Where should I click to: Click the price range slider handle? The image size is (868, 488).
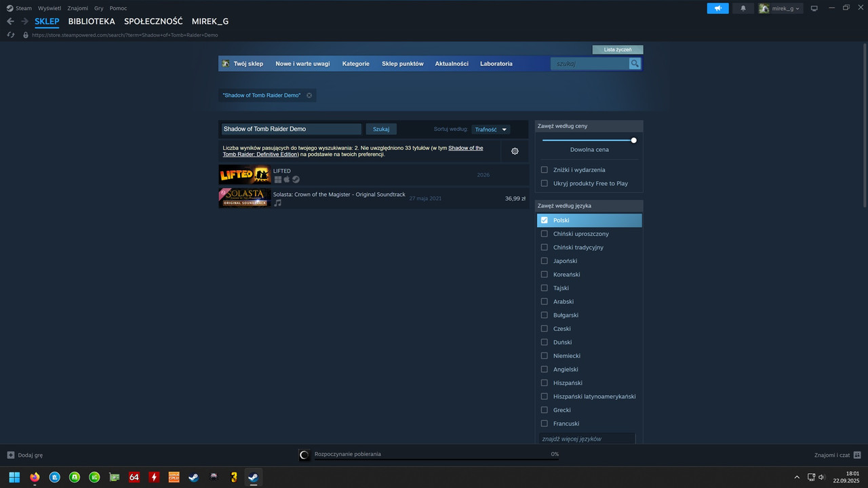pyautogui.click(x=634, y=140)
